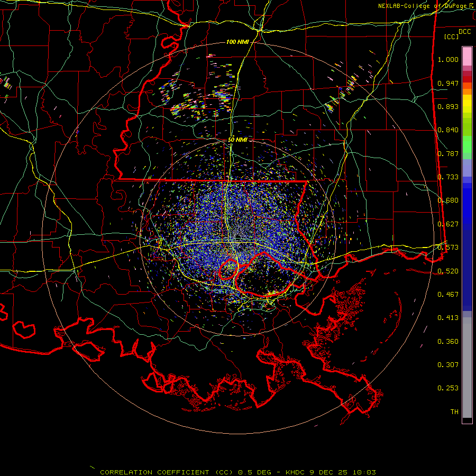Click the 0.520 scale value
476x476 pixels.
[448, 271]
